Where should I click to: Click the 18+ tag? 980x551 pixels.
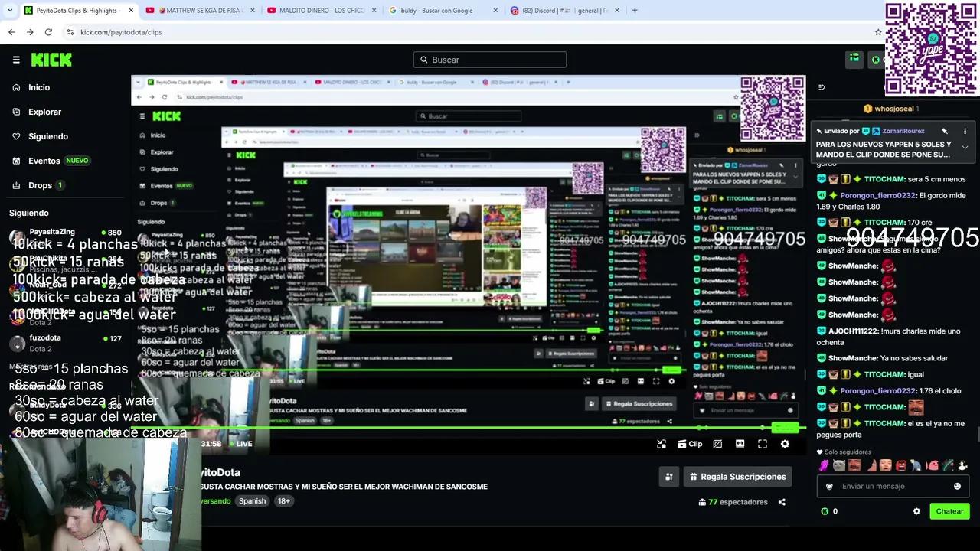[283, 501]
